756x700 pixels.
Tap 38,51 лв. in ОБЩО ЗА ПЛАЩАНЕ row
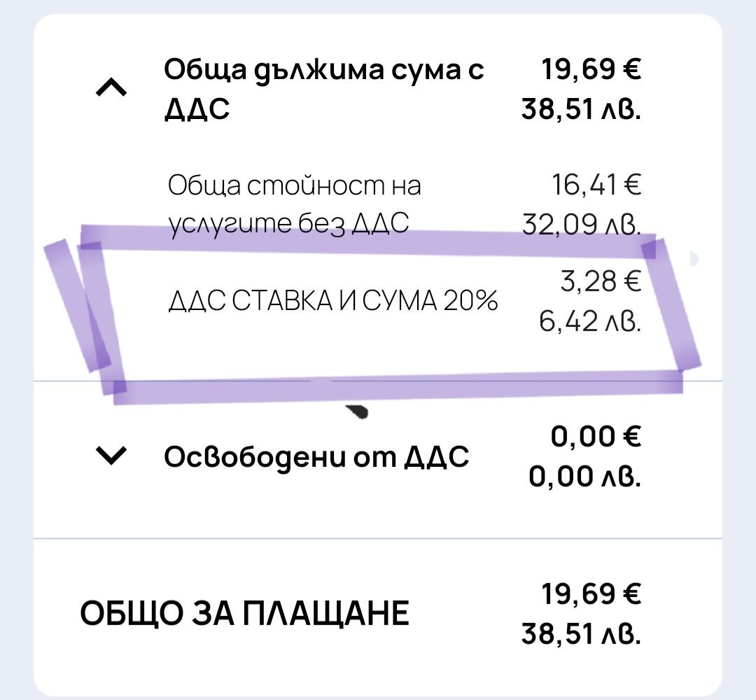(582, 634)
